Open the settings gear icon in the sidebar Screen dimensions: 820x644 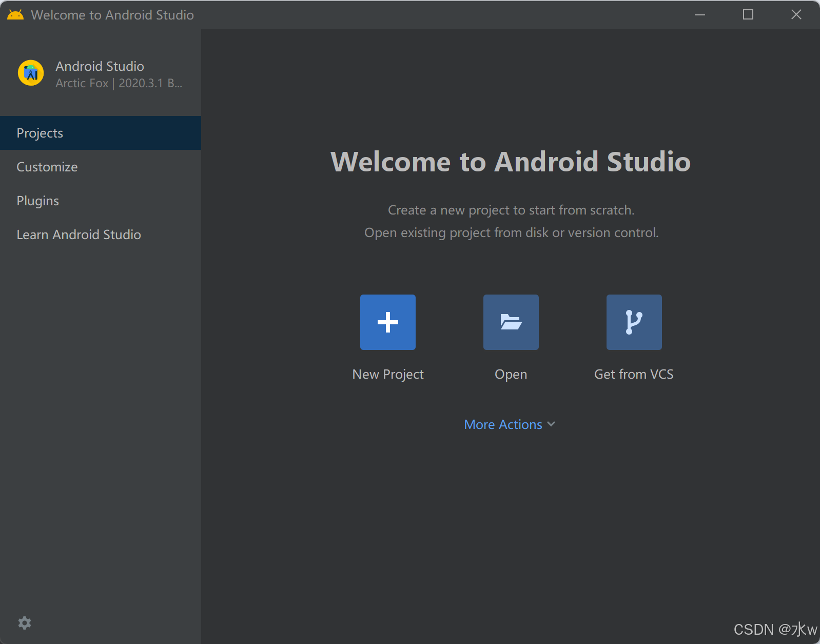(x=25, y=623)
